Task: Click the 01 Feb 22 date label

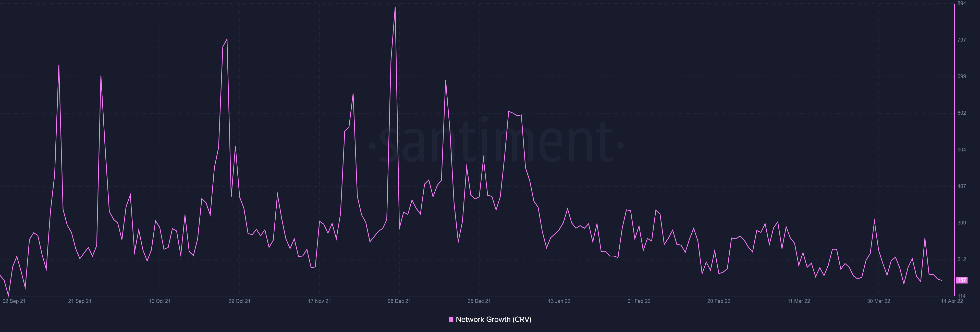Action: point(639,301)
